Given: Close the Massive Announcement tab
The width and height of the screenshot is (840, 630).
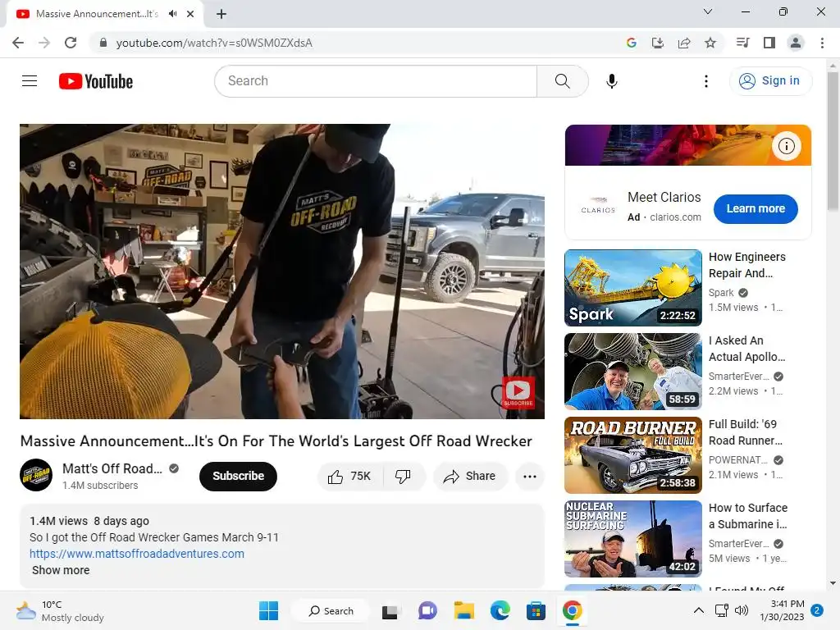Looking at the screenshot, I should (190, 14).
